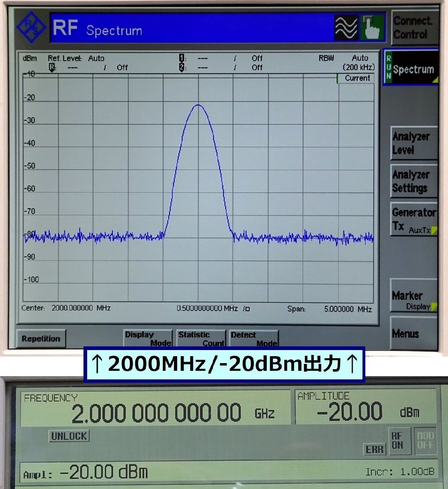Select marker 2 indicator icon

[182, 67]
